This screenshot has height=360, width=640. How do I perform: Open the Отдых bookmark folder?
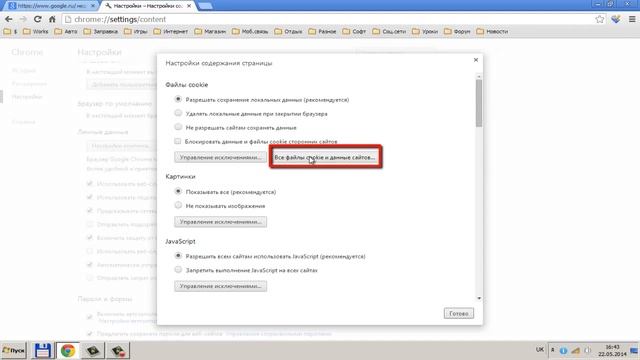(289, 31)
